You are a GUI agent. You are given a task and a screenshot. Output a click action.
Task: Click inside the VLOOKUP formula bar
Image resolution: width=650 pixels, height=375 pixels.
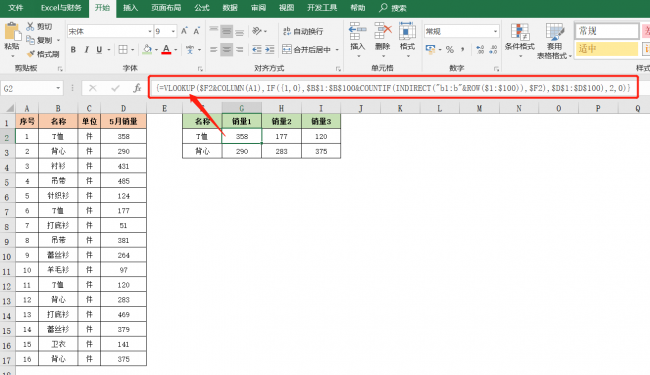pos(393,88)
